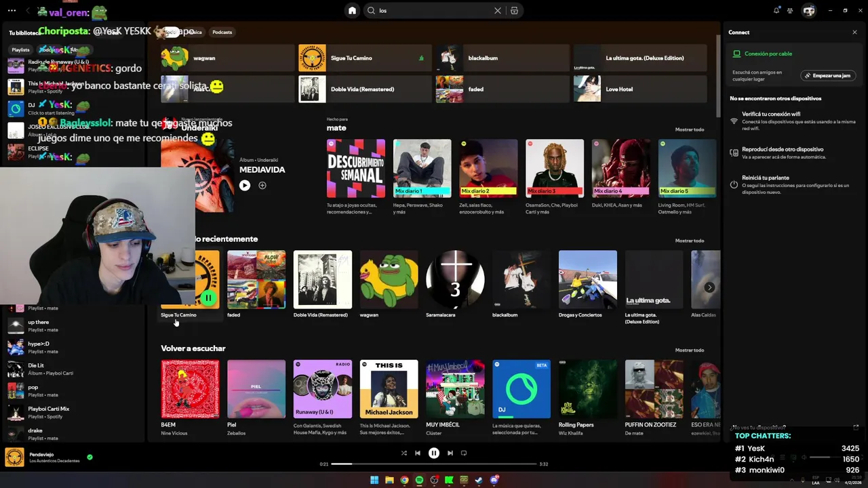Image resolution: width=868 pixels, height=488 pixels.
Task: Toggle shuffle in the player bar
Action: [403, 453]
